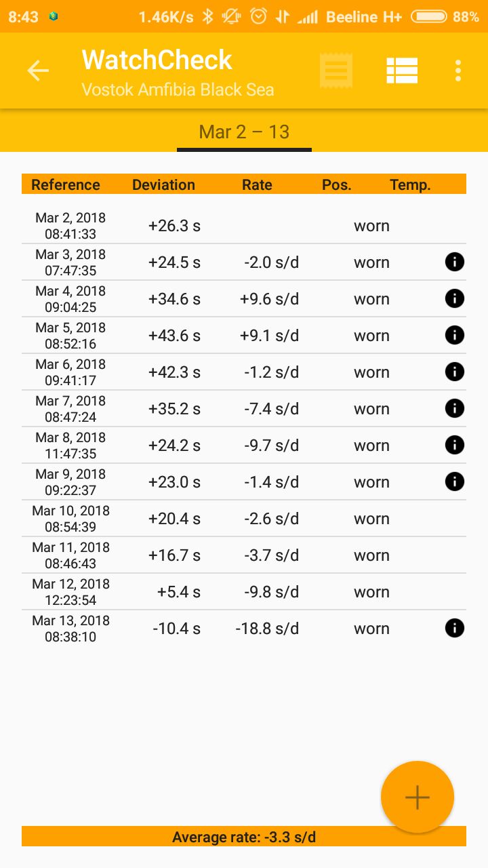Open info icon on Mar 6 row
488x868 pixels.
coord(455,372)
